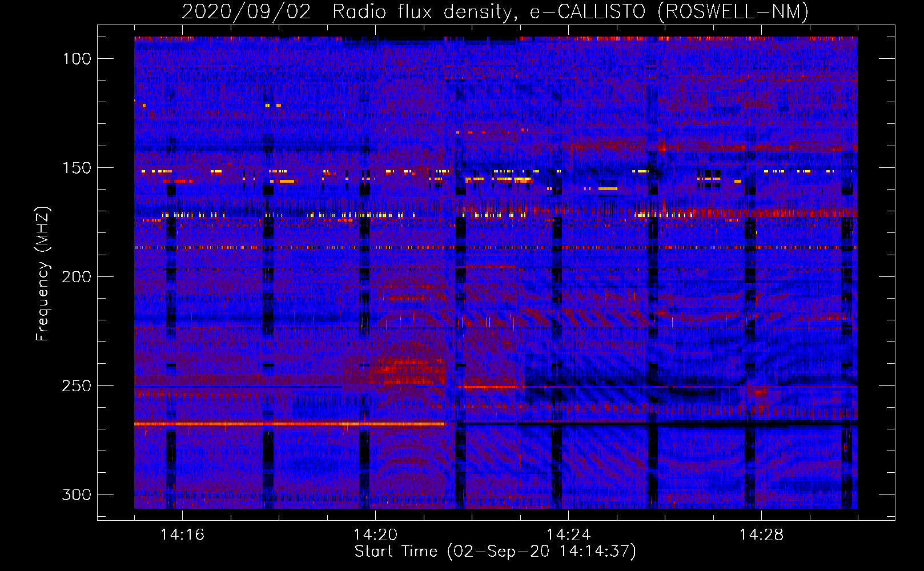Click the 100 frequency tick label

[77, 59]
